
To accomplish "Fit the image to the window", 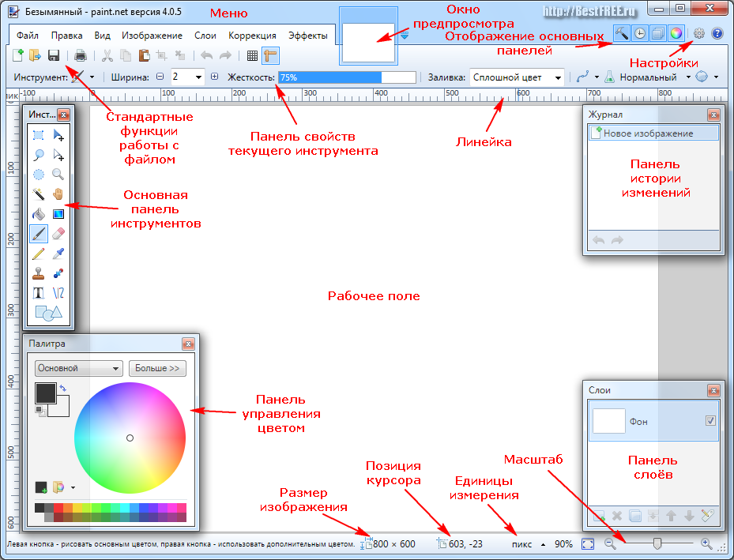I will click(588, 544).
